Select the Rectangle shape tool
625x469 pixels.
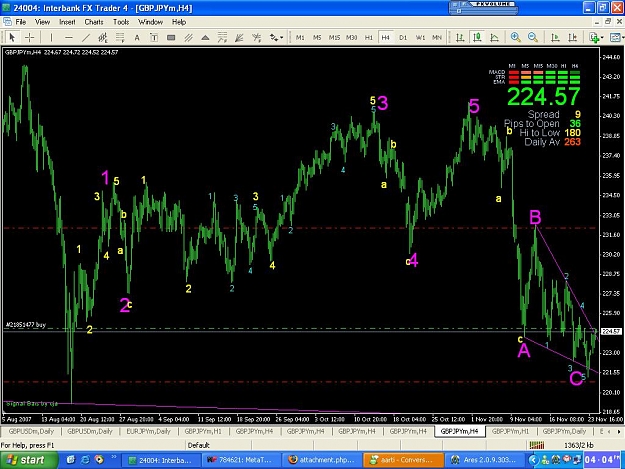pyautogui.click(x=171, y=37)
